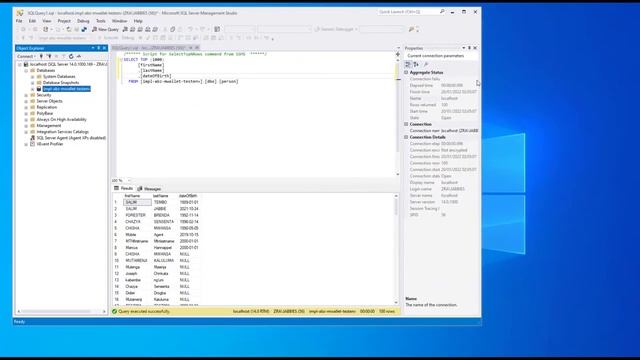The width and height of the screenshot is (640, 360).
Task: Collapse the Databases folder node
Action: pos(26,71)
